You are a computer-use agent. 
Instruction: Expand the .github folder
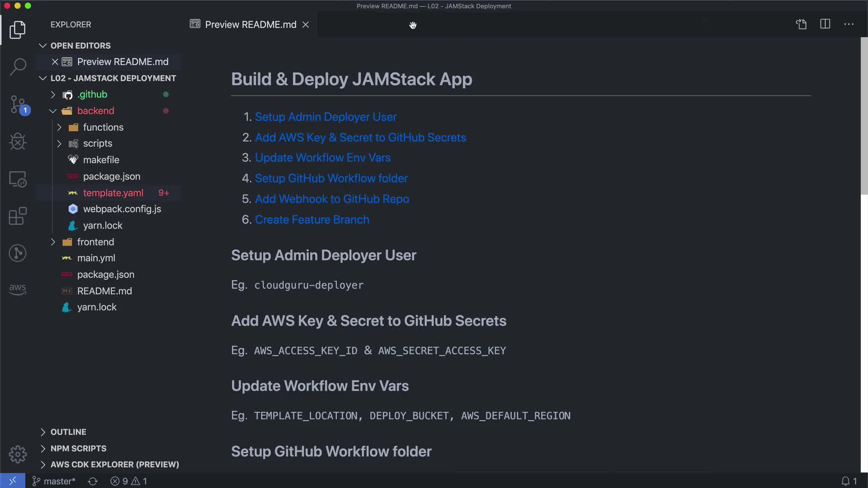92,94
